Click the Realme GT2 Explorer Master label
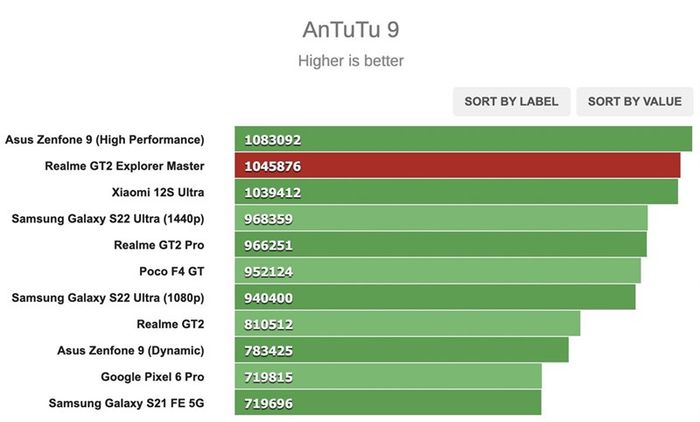This screenshot has height=422, width=700. click(125, 166)
